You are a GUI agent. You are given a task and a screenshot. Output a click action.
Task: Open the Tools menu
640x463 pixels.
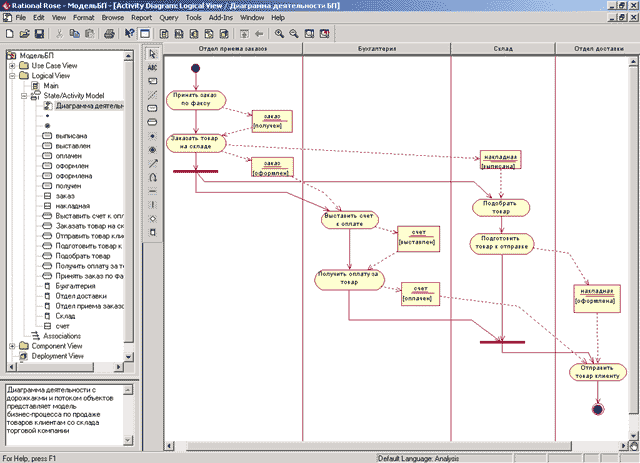click(193, 18)
